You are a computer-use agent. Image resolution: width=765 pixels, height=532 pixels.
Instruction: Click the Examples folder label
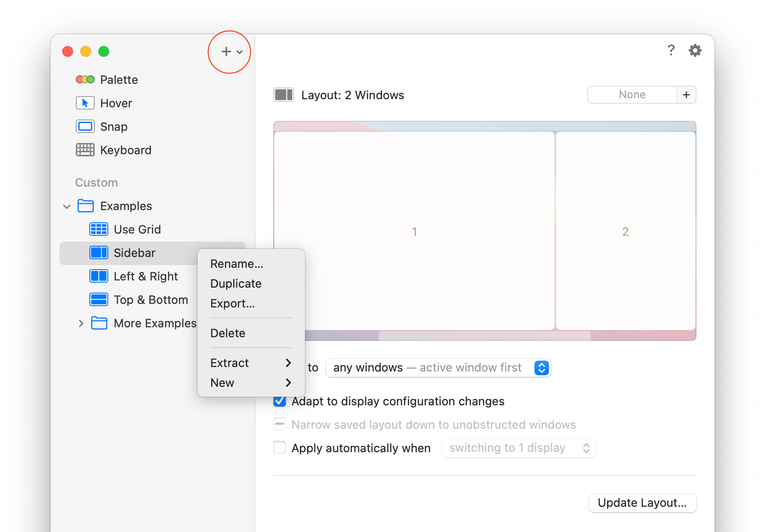click(126, 206)
